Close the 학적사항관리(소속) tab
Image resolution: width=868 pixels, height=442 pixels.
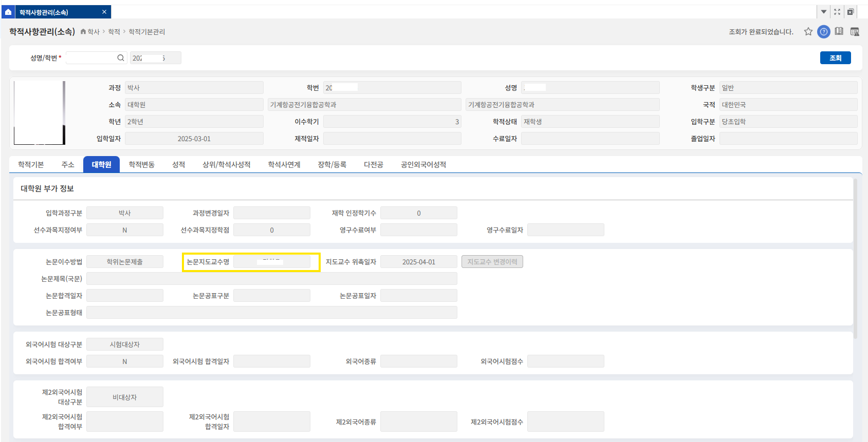point(104,12)
